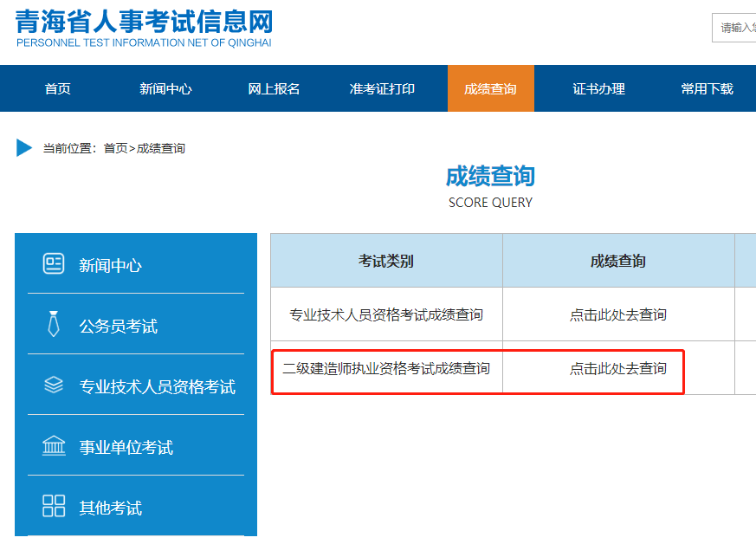This screenshot has height=544, width=756.
Task: Switch to the 网上报名 navigation tab
Action: coord(275,87)
